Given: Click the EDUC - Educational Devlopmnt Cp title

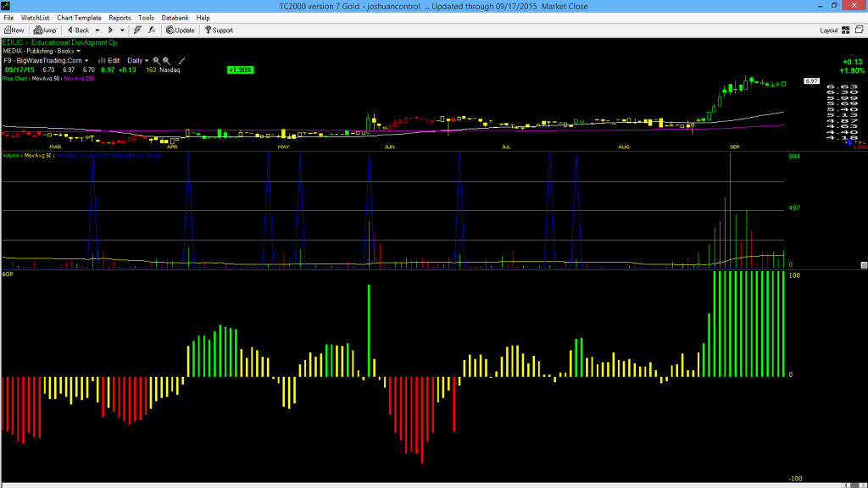Looking at the screenshot, I should coord(60,42).
